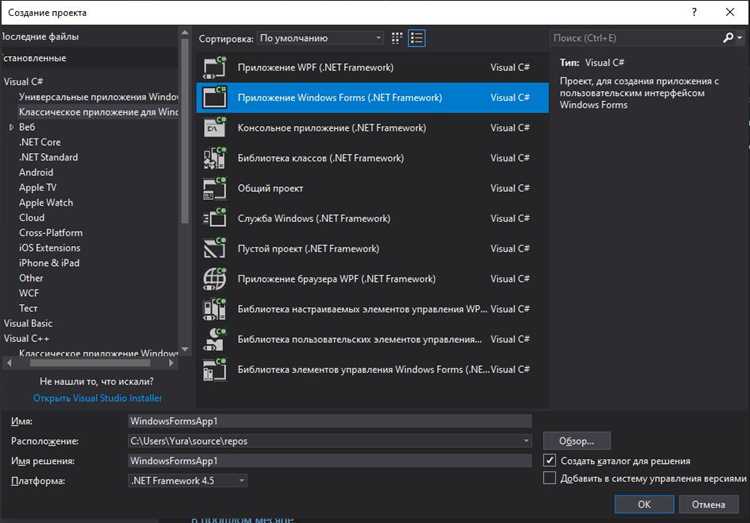Expand the 'Веб' tree node
750x523 pixels.
[11, 127]
